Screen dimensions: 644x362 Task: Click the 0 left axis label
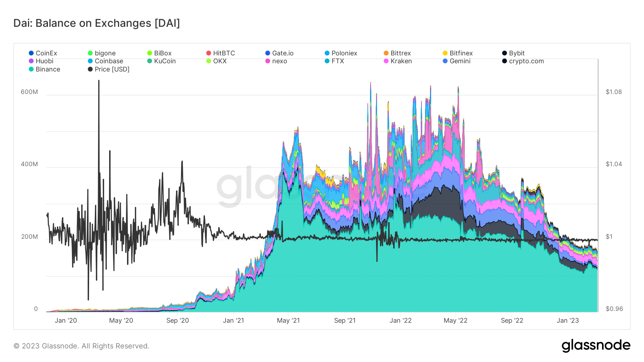[36, 309]
